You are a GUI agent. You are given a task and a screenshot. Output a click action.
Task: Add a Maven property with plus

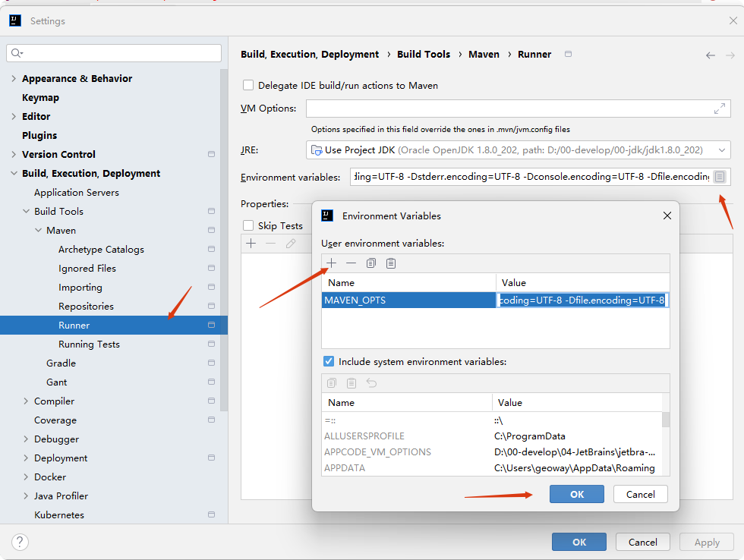tap(251, 244)
